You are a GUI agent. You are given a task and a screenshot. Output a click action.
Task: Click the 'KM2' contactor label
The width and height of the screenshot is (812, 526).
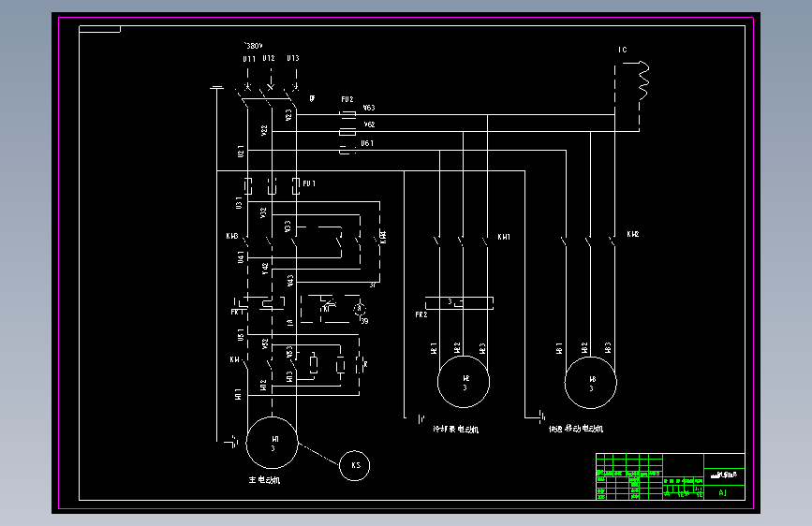(633, 234)
